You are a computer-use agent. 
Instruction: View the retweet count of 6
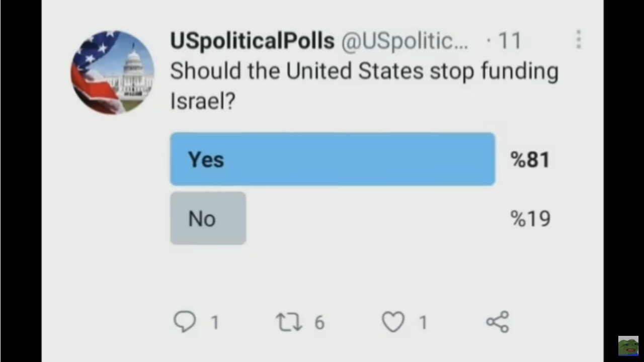pos(319,322)
